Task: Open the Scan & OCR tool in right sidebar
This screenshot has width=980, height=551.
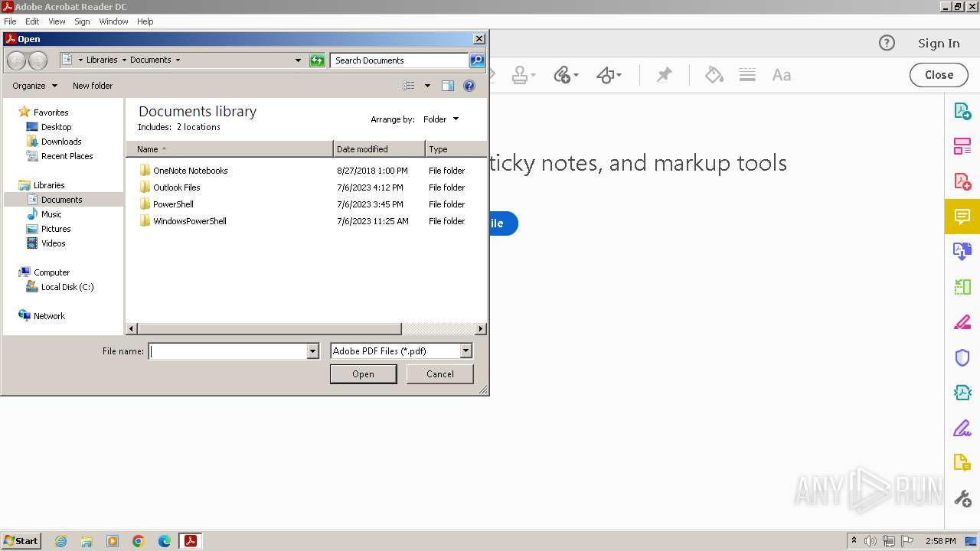Action: coord(962,393)
